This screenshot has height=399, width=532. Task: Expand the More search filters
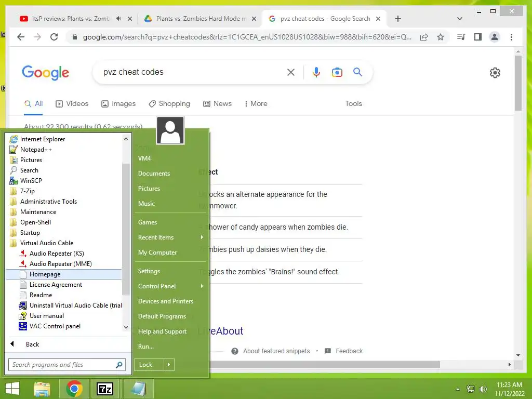pos(256,103)
